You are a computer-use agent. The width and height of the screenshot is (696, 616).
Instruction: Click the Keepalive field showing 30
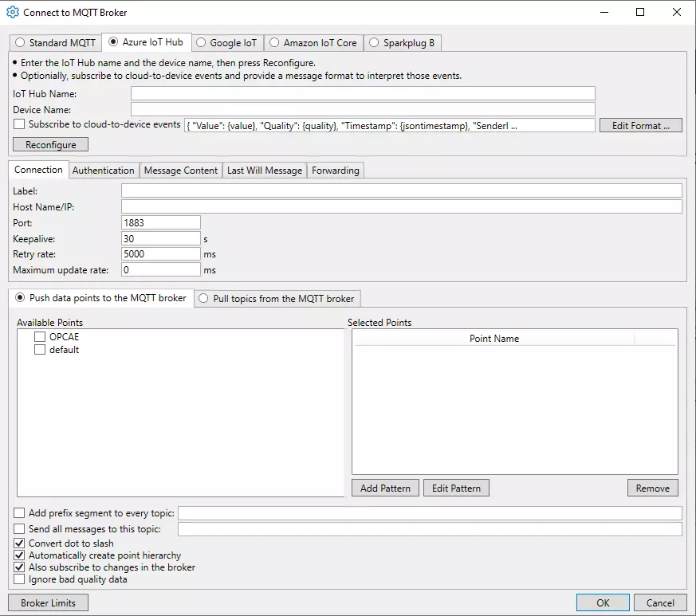pyautogui.click(x=161, y=238)
